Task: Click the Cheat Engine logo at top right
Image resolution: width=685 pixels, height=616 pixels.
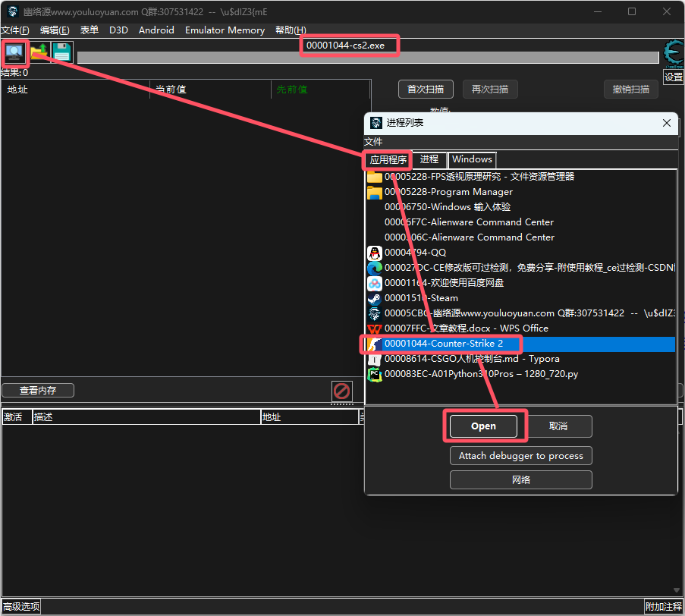Action: click(x=673, y=54)
